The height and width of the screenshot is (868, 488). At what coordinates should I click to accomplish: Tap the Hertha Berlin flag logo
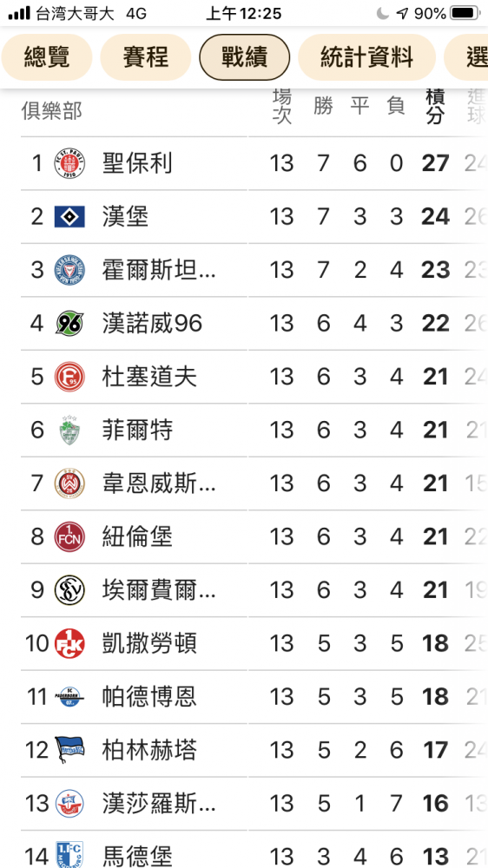[69, 751]
